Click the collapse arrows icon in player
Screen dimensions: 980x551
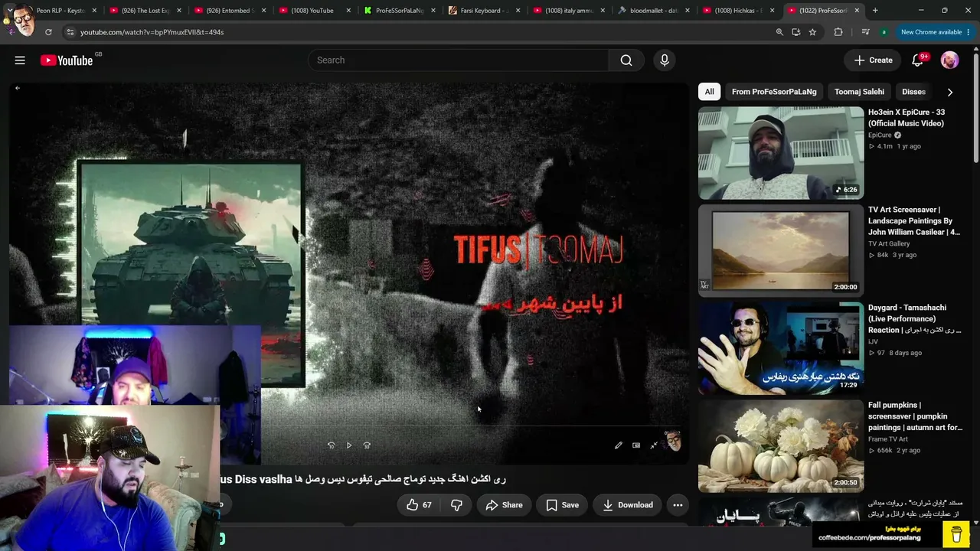(654, 445)
